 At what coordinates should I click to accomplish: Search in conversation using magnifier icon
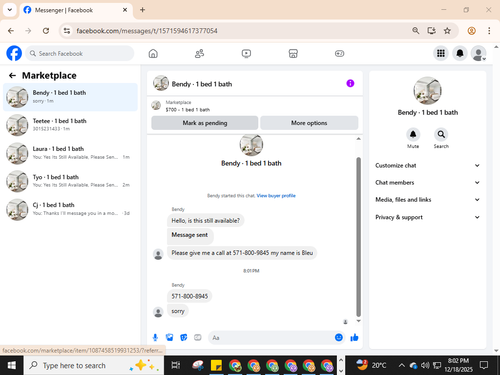[441, 135]
